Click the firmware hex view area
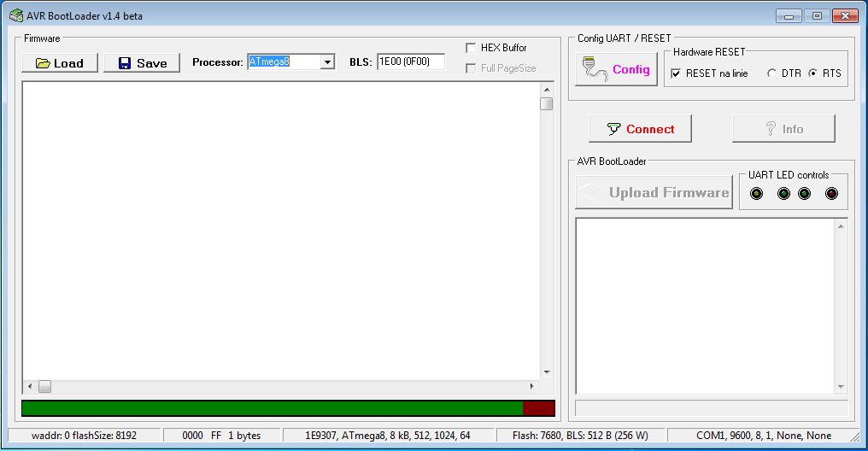The height and width of the screenshot is (451, 868). pyautogui.click(x=281, y=231)
